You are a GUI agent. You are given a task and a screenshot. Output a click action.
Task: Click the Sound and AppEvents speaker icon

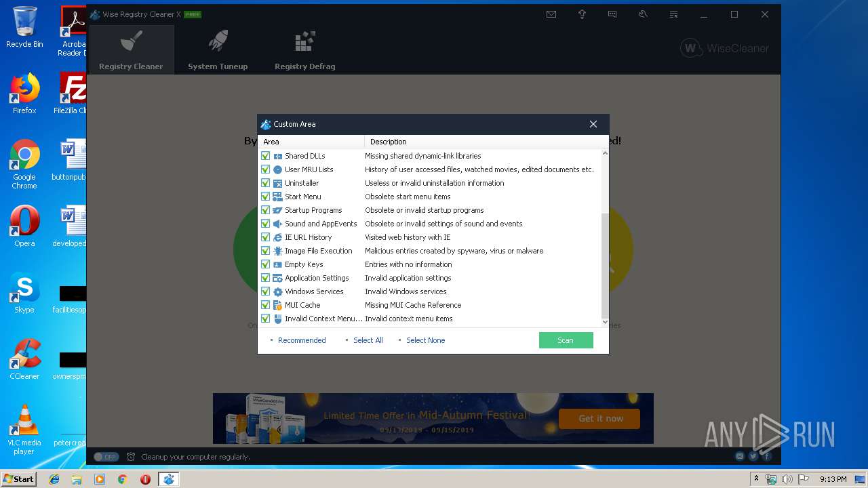tap(278, 224)
